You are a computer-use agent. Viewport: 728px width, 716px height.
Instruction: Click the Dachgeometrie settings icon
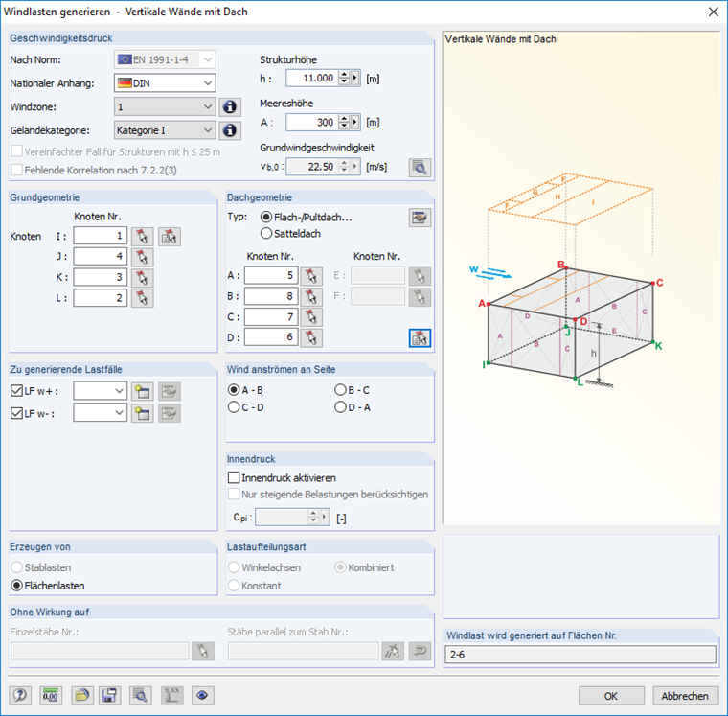click(420, 218)
